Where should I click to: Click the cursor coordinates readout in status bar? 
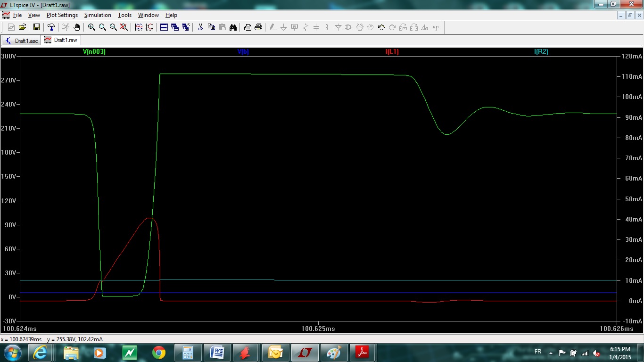coord(52,339)
